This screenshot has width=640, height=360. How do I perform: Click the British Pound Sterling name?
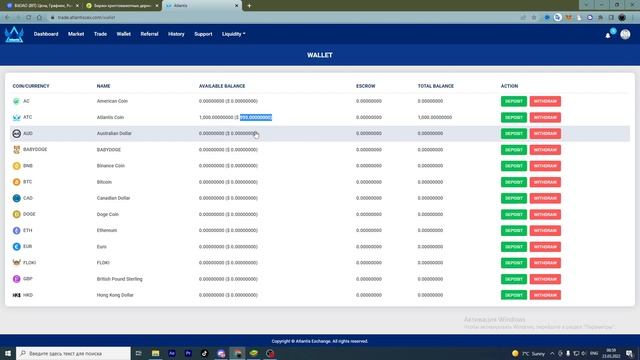120,279
